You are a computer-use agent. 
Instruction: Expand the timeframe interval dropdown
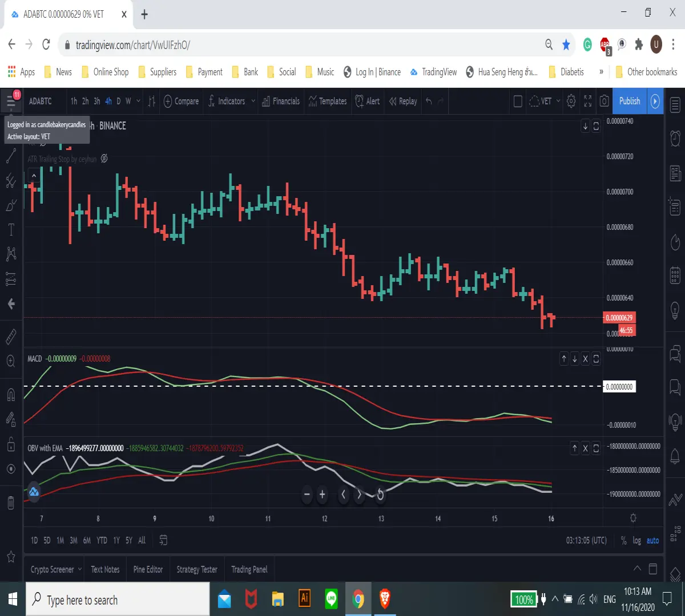point(138,102)
